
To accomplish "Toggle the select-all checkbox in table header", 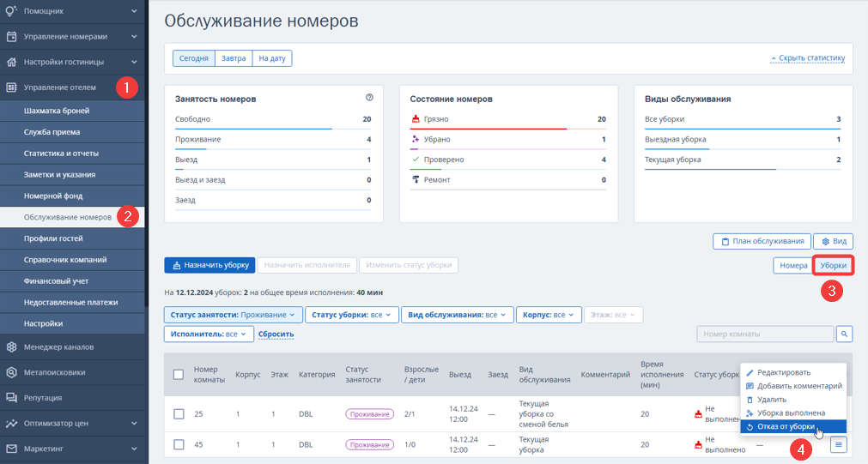I will [179, 375].
